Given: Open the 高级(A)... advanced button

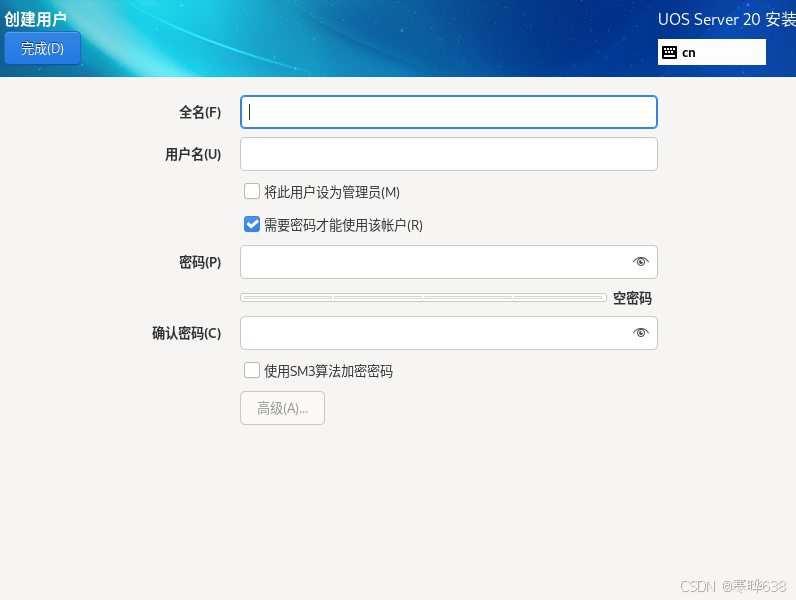Looking at the screenshot, I should pyautogui.click(x=282, y=408).
